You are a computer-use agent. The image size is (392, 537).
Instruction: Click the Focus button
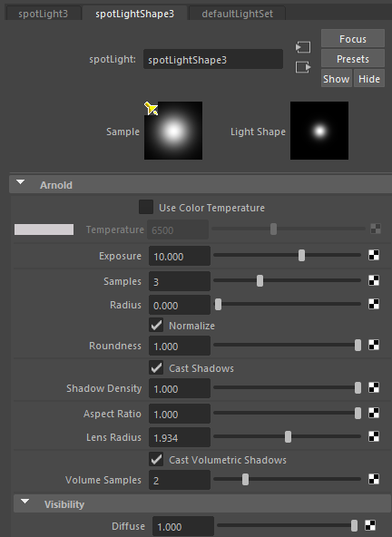tap(353, 39)
